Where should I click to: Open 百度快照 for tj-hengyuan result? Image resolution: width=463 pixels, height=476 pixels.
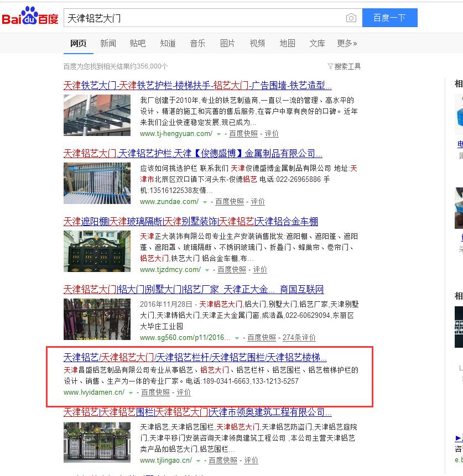(243, 134)
